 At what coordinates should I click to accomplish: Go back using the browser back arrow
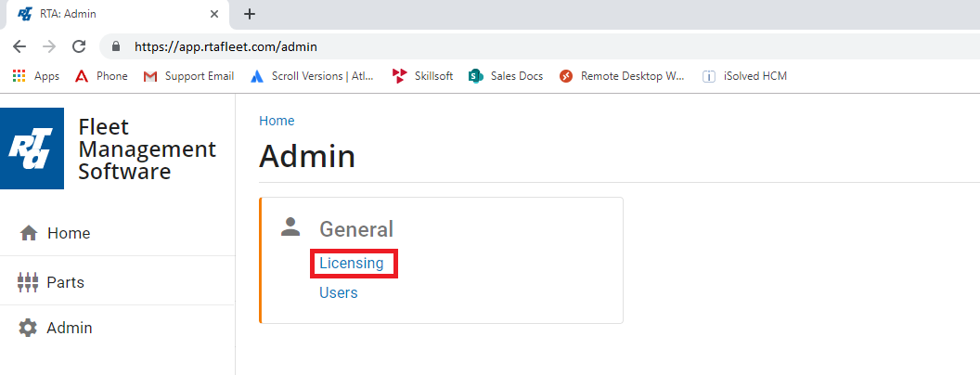tap(19, 45)
